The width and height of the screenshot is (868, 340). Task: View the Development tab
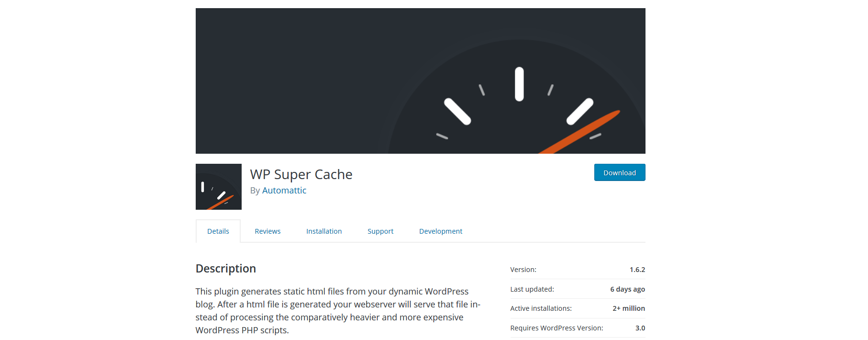click(441, 231)
